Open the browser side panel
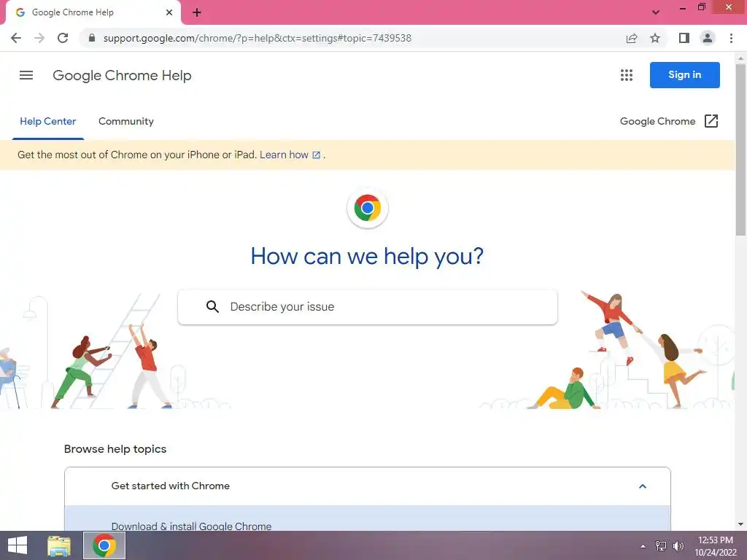The height and width of the screenshot is (560, 747). pos(684,38)
